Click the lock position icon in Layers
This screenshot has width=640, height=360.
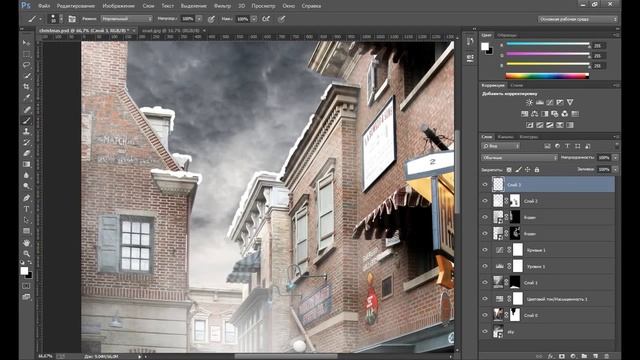pyautogui.click(x=528, y=169)
